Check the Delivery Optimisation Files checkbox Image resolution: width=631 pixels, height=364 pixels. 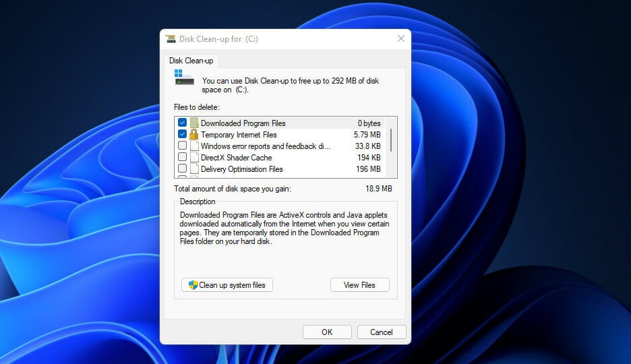182,168
